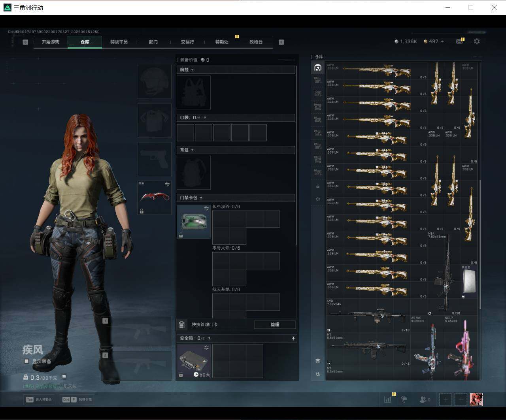Open the 交易行 tab
Viewport: 506px width, 420px height.
[x=187, y=42]
